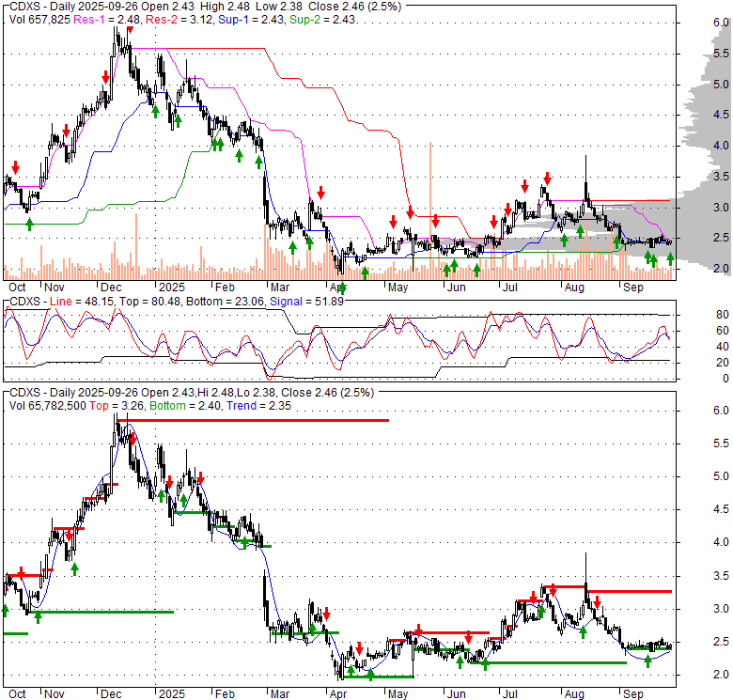
Task: Click the 2.0 price label on trend chart
Action: click(721, 675)
